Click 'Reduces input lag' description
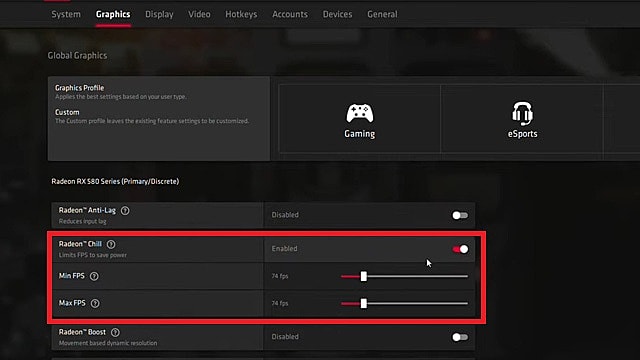The image size is (640, 360). [82, 221]
